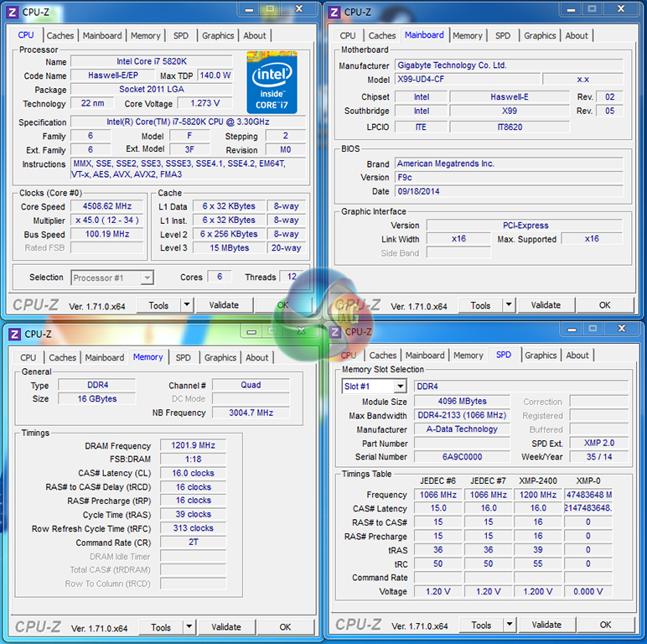Switch to the Caches tab in the CPU window

pyautogui.click(x=60, y=35)
